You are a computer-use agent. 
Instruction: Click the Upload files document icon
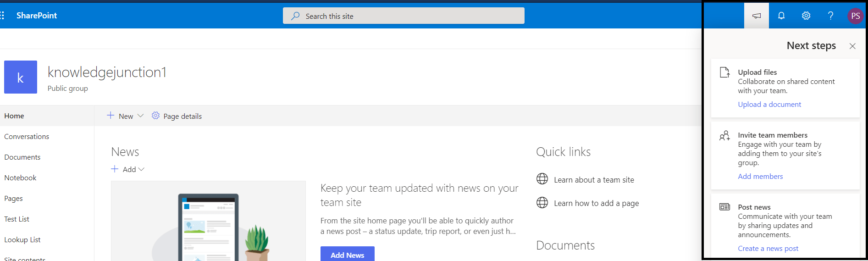[724, 72]
